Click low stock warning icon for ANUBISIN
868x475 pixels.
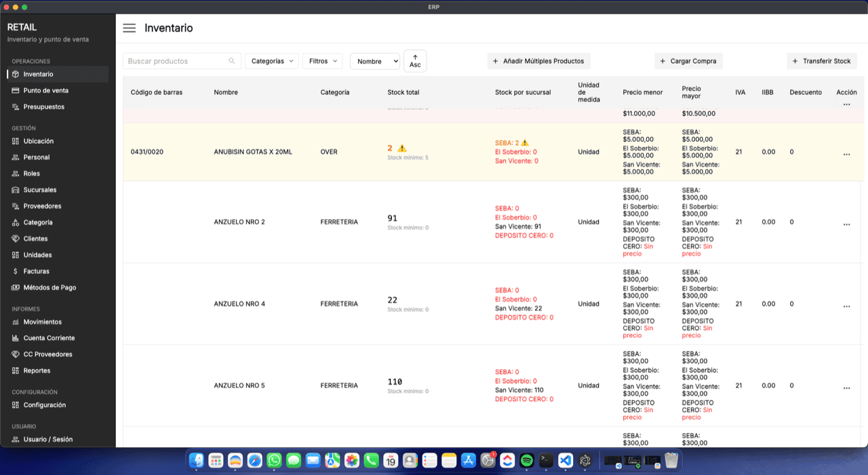pos(402,148)
